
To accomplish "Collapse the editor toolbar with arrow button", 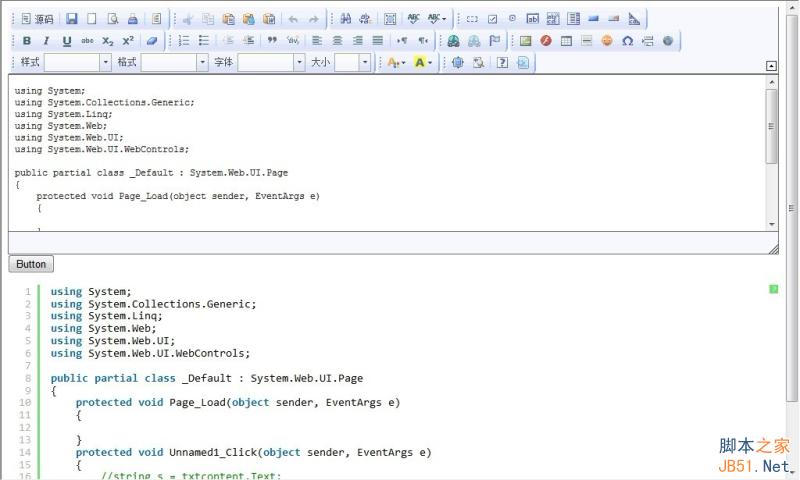I will 771,65.
